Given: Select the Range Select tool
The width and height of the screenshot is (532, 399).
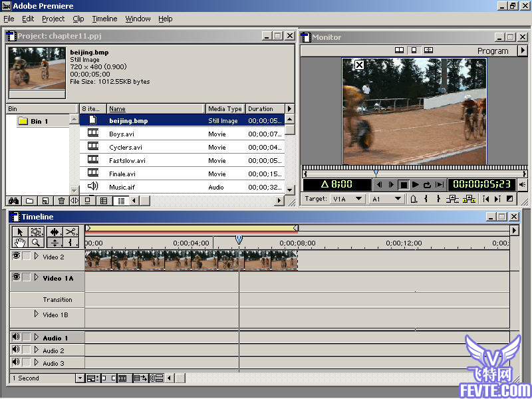Looking at the screenshot, I should click(x=37, y=232).
